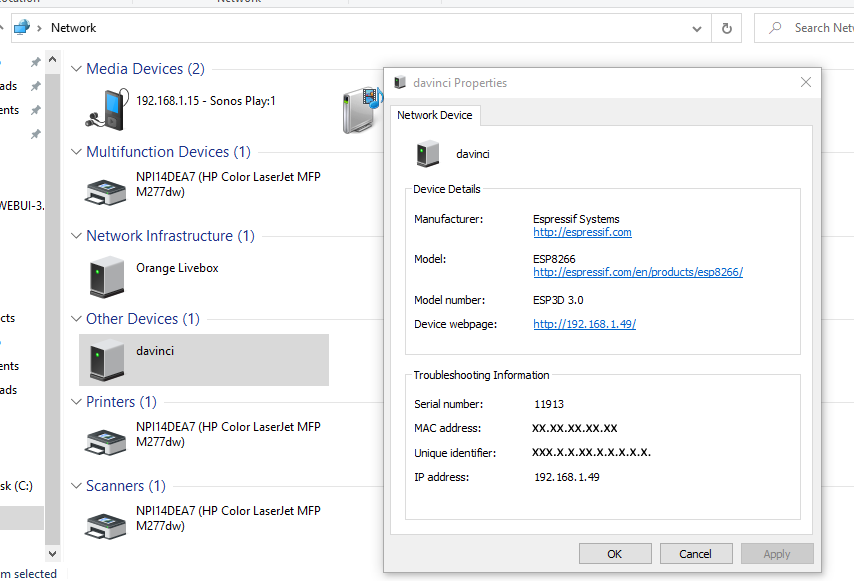Click OK in davinci Properties
Image resolution: width=854 pixels, height=581 pixels.
615,554
